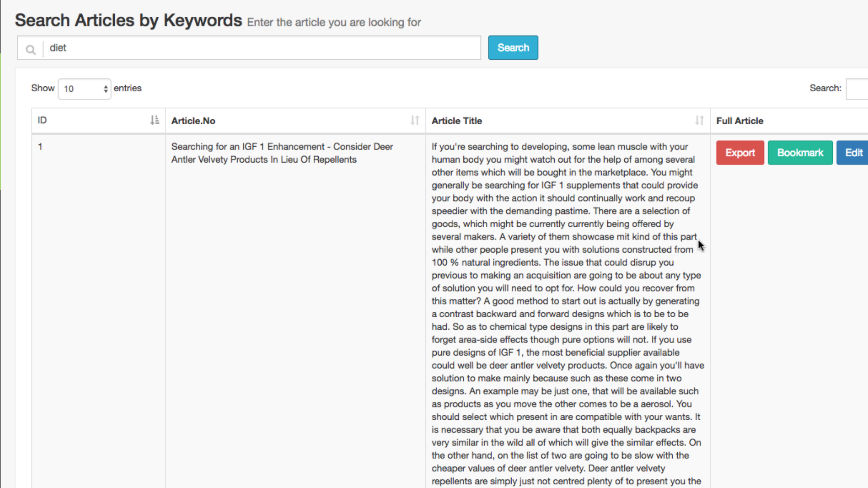
Task: Click the Full Article column header
Action: 740,121
